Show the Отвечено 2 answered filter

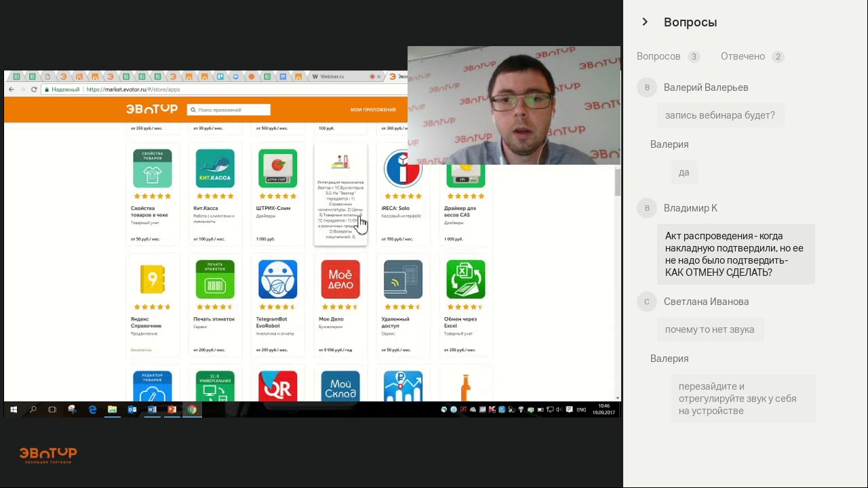coord(752,56)
